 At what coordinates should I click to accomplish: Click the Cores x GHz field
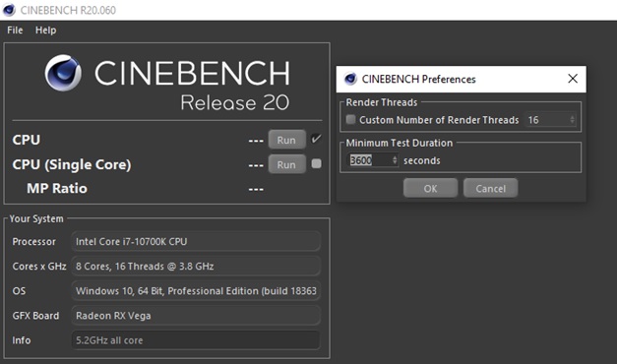click(196, 266)
